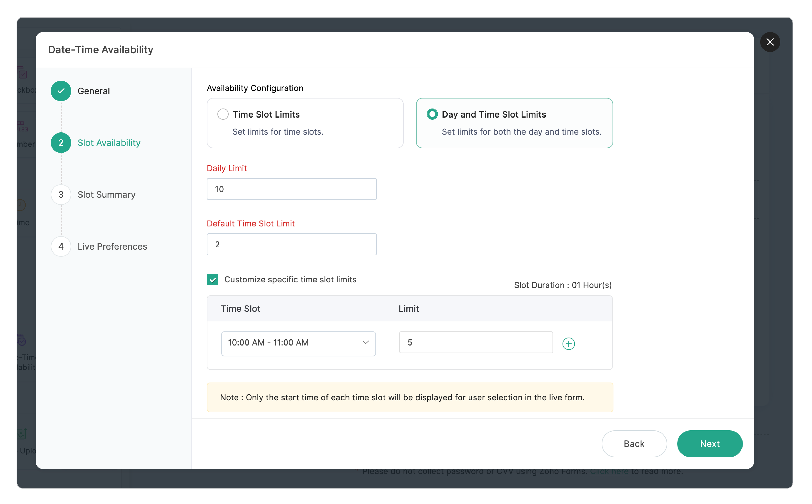Click the Limit column header
Image resolution: width=812 pixels, height=504 pixels.
pyautogui.click(x=408, y=308)
